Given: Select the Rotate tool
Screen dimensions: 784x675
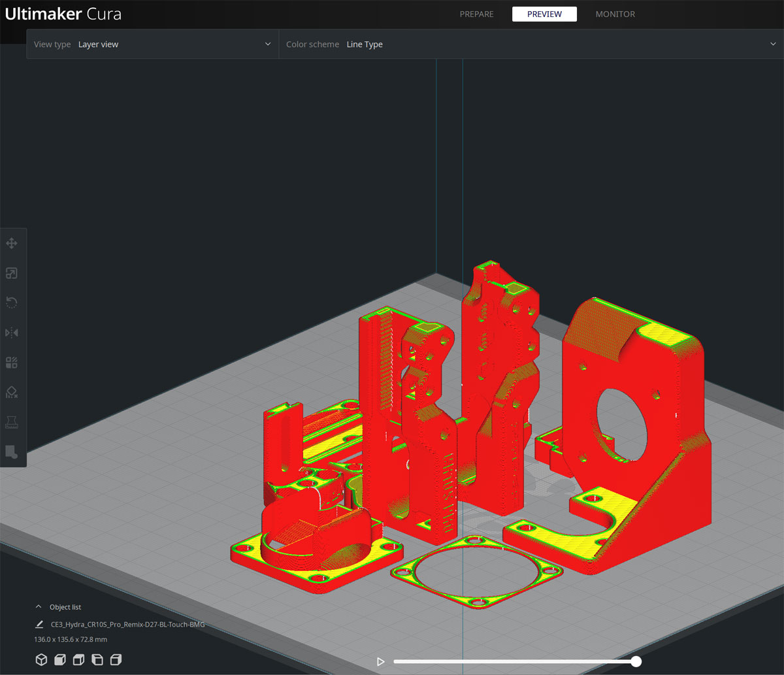Looking at the screenshot, I should pyautogui.click(x=11, y=303).
